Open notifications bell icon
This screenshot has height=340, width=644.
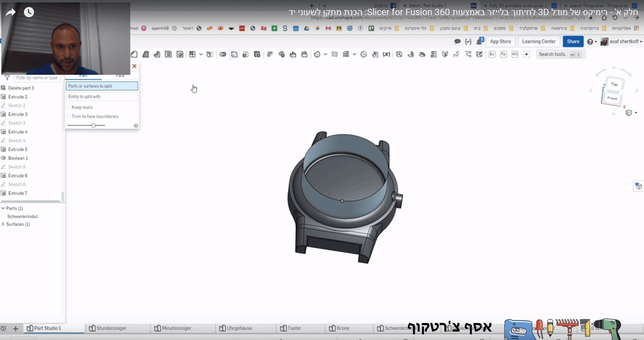[480, 41]
